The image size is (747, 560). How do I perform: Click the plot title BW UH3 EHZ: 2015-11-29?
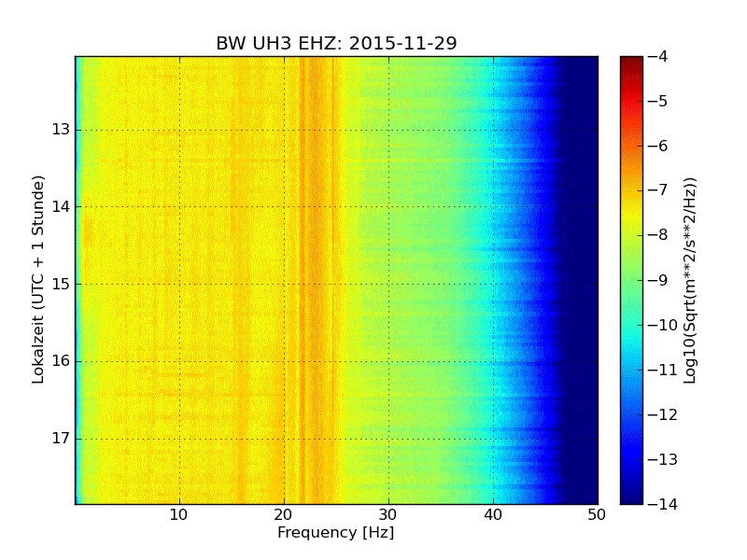click(x=336, y=43)
